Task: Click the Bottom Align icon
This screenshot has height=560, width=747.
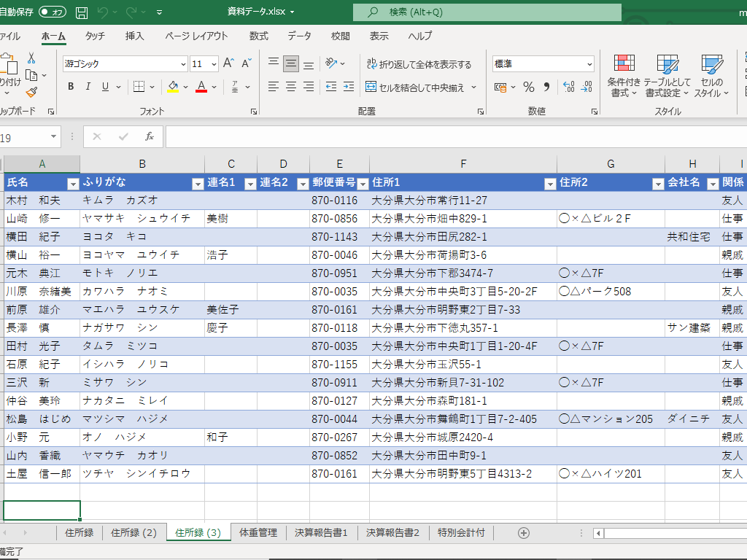Action: click(x=309, y=63)
